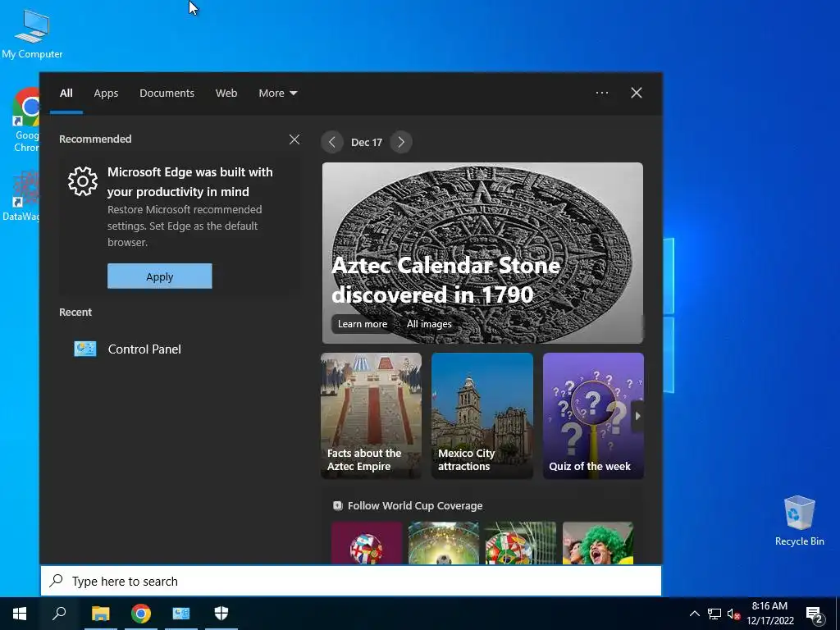Expand the More filter dropdown
This screenshot has width=840, height=630.
(x=277, y=93)
